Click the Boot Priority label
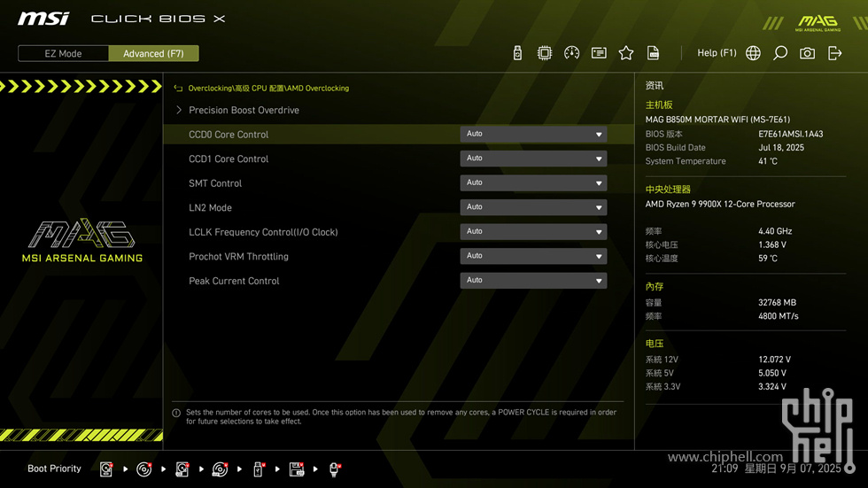868x488 pixels. (x=54, y=469)
